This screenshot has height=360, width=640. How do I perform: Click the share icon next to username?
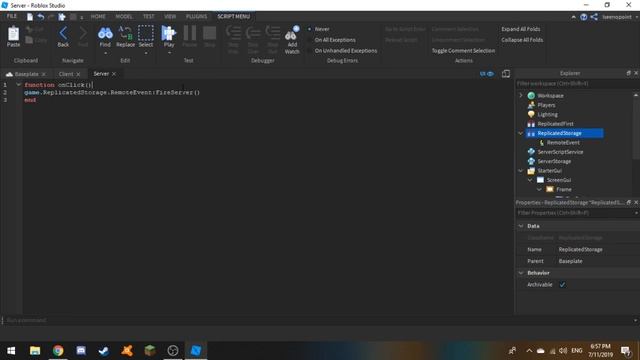pyautogui.click(x=594, y=17)
